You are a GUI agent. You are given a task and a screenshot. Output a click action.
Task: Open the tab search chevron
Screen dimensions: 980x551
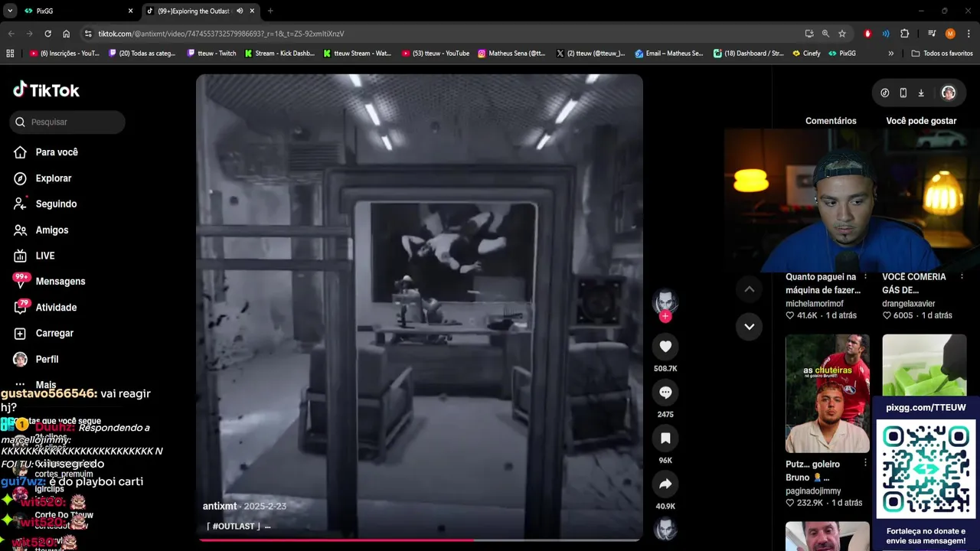pos(10,11)
